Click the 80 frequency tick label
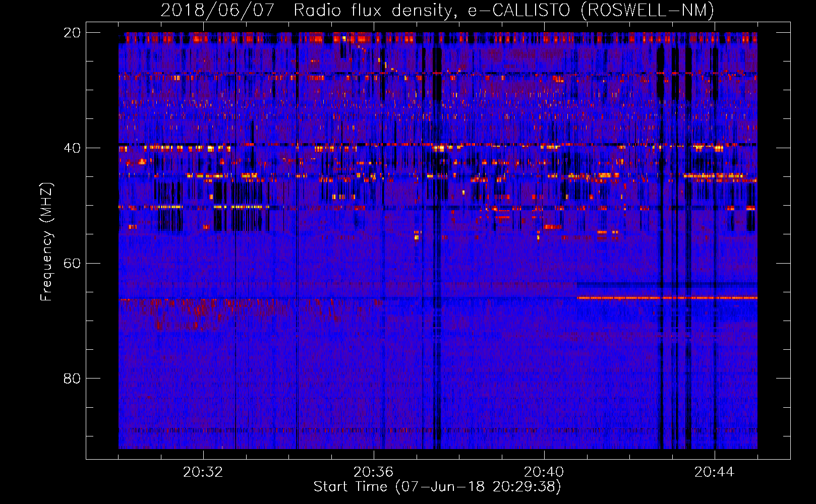Image resolution: width=816 pixels, height=504 pixels. tap(72, 379)
